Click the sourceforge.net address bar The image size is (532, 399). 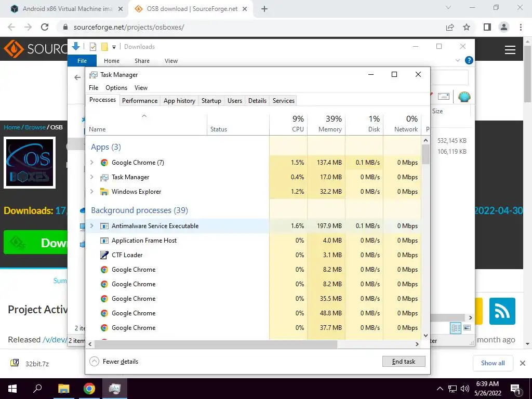coord(251,27)
